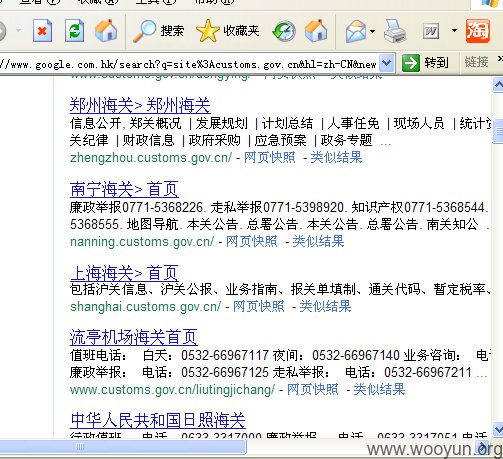Click the Print icon
The height and width of the screenshot is (459, 503).
pos(395,31)
